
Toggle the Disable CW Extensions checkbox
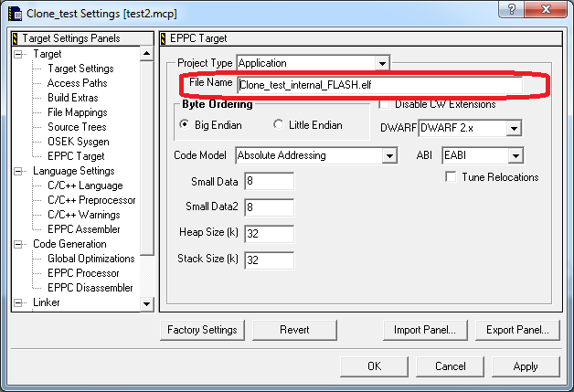384,104
